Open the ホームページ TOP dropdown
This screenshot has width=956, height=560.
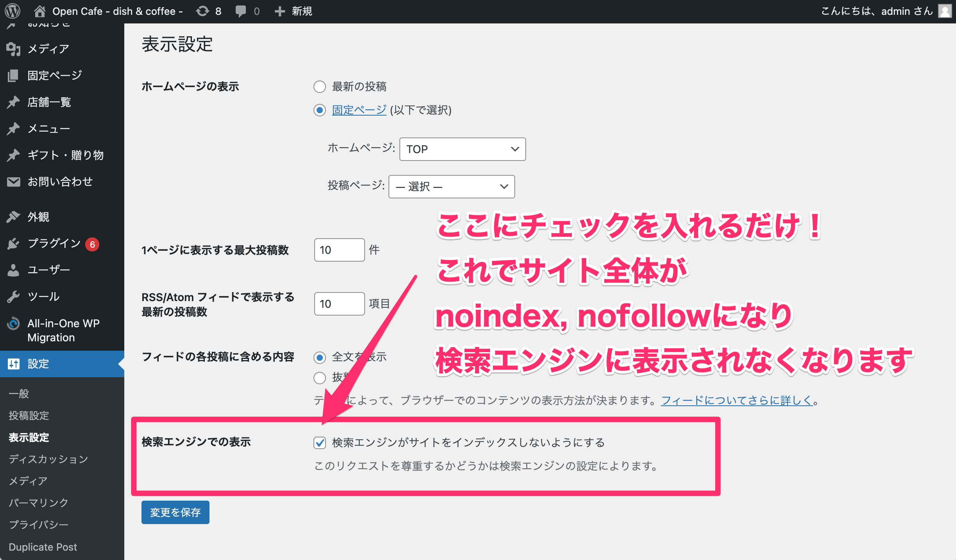pos(462,149)
